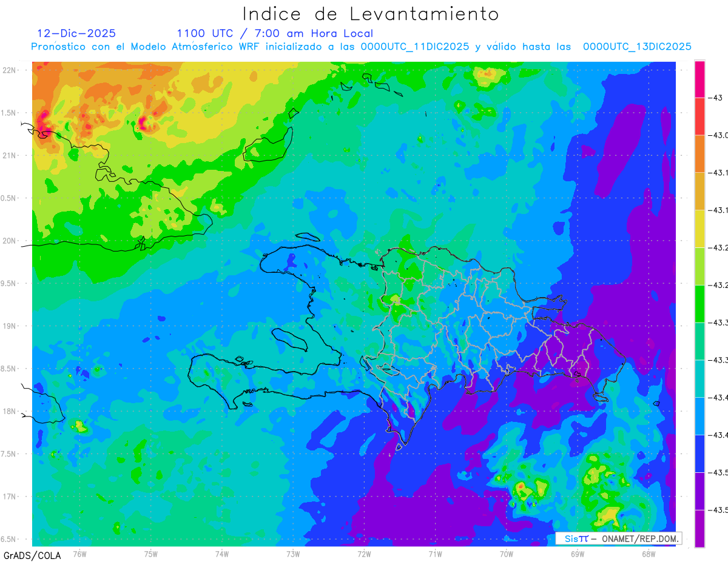Click the 'SisTT - ONAMET/REP.DOM.' label box
This screenshot has height=562, width=728.
point(618,538)
